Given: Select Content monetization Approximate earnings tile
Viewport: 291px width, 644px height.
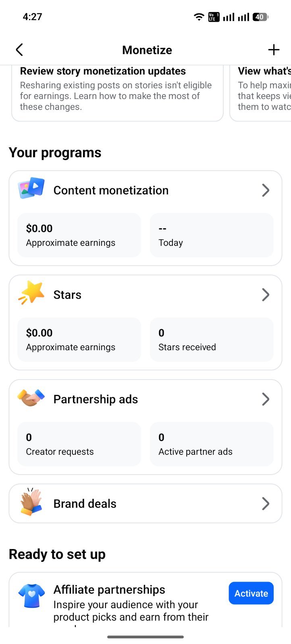Looking at the screenshot, I should 79,235.
